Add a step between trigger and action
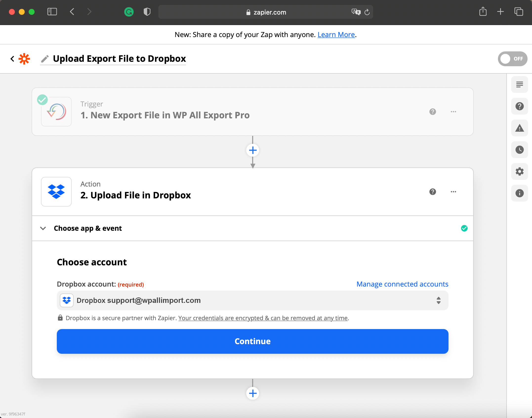The image size is (532, 418). pyautogui.click(x=252, y=150)
